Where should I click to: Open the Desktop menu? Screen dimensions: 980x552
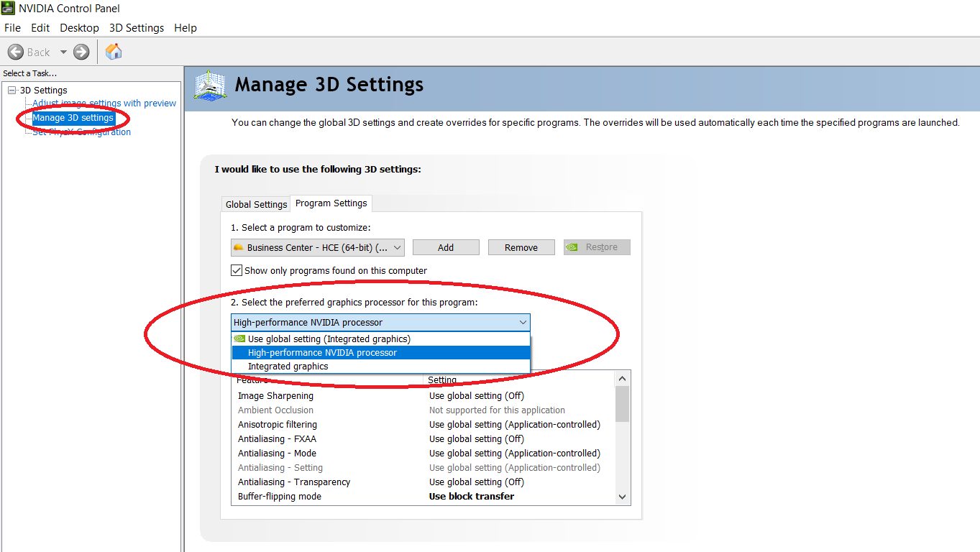pyautogui.click(x=79, y=28)
